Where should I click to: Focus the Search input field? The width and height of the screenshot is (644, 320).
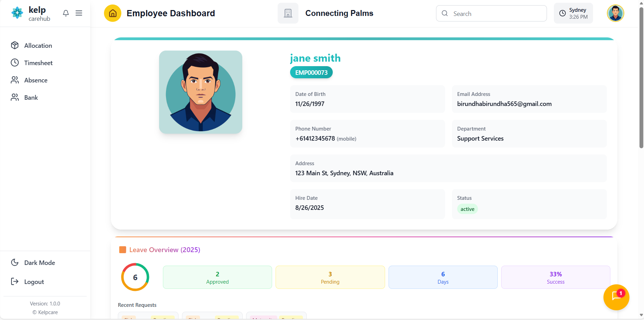(496, 14)
